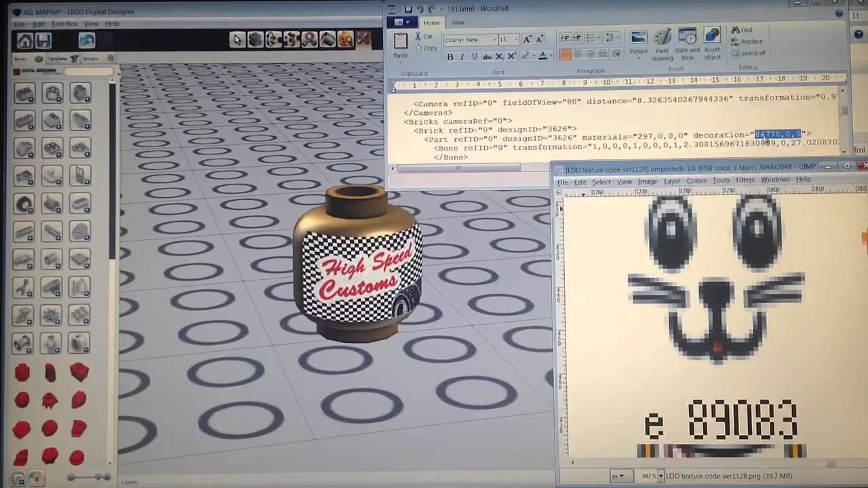Align text left in WordPad
Screen dimensions: 868x488
565,55
